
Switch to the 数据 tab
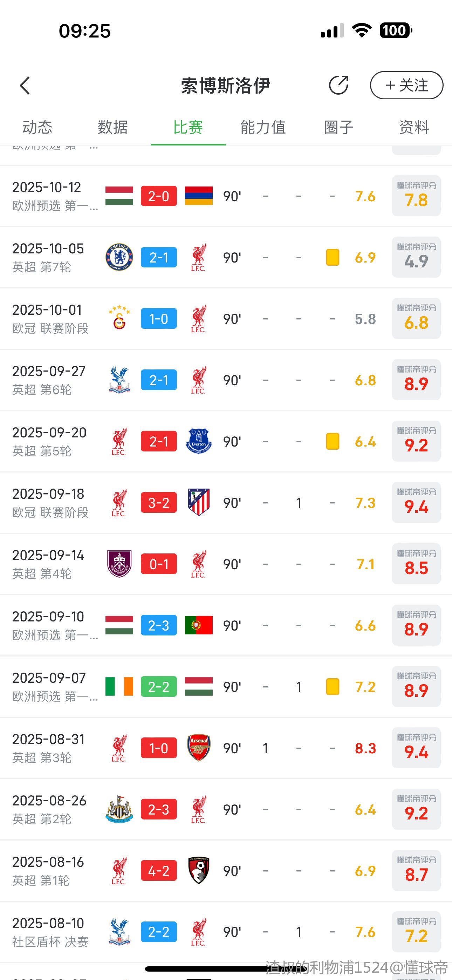pyautogui.click(x=112, y=127)
